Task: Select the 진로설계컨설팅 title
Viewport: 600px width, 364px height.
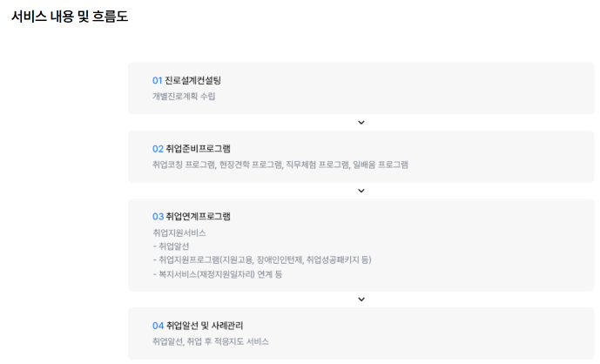Action: click(192, 80)
